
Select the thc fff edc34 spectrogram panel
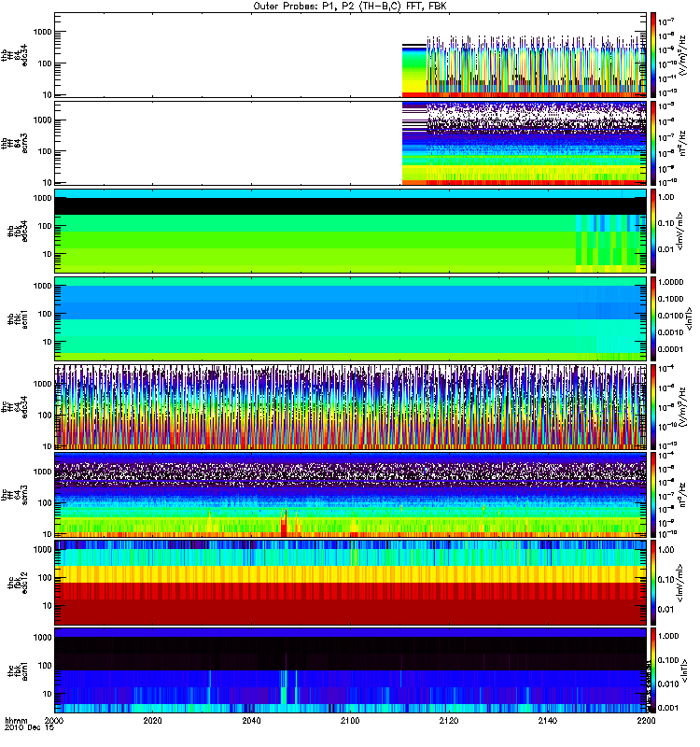(350, 406)
